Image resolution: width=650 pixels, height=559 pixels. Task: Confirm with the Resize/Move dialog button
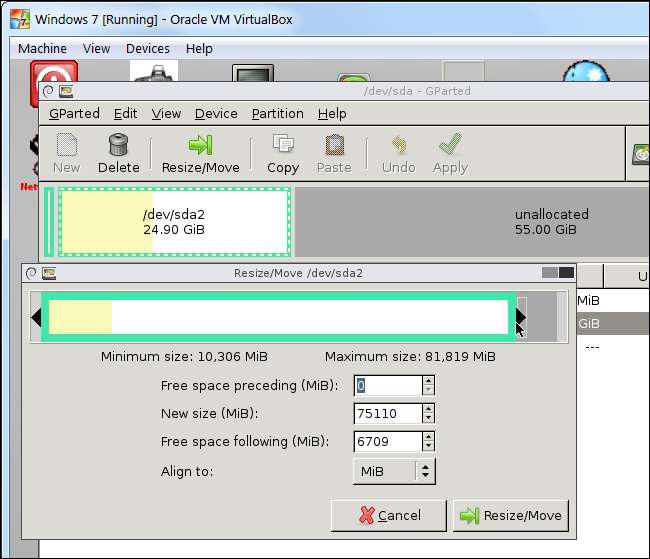coord(510,516)
